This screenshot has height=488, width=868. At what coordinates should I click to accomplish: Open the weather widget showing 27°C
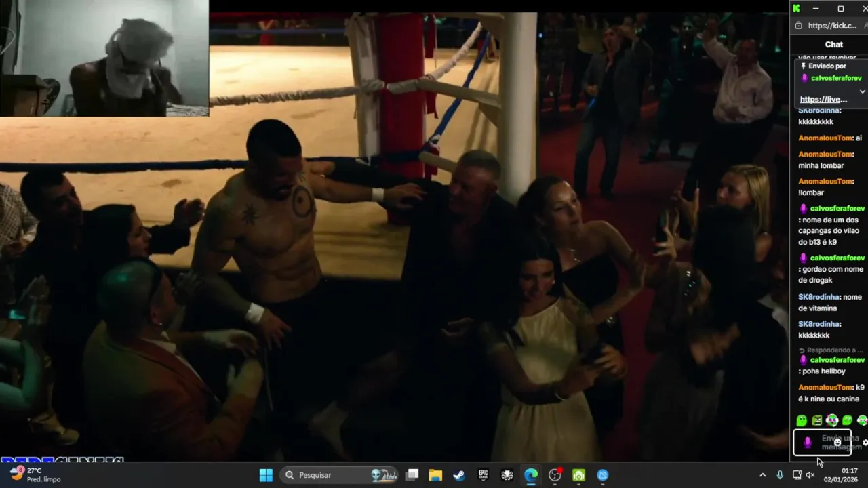coord(35,474)
